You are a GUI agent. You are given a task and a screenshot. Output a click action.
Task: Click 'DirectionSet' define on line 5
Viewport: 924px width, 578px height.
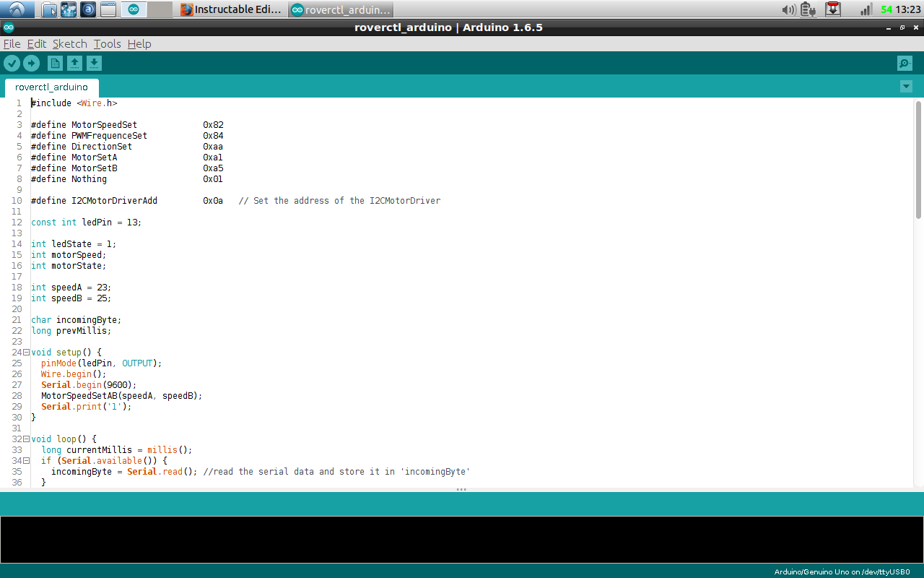(102, 147)
